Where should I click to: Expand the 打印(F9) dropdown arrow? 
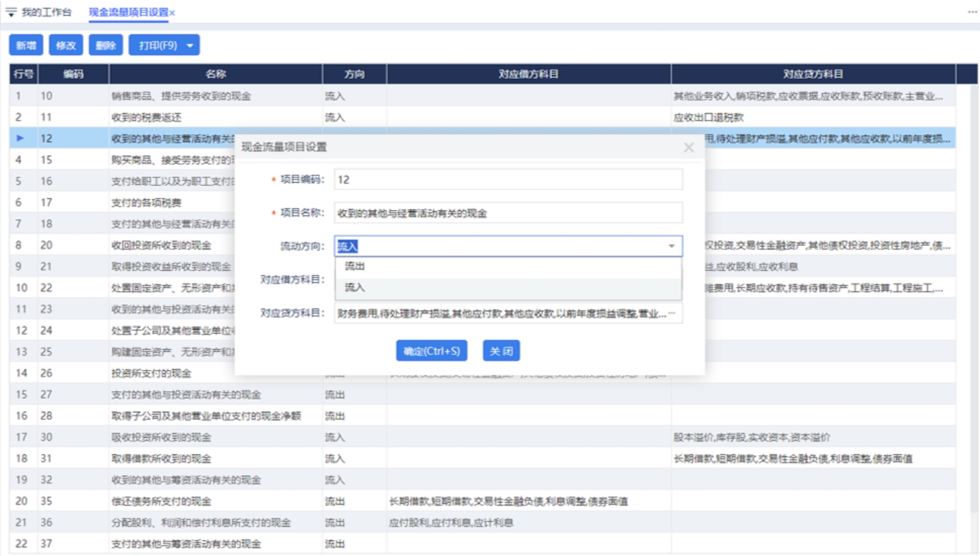190,46
